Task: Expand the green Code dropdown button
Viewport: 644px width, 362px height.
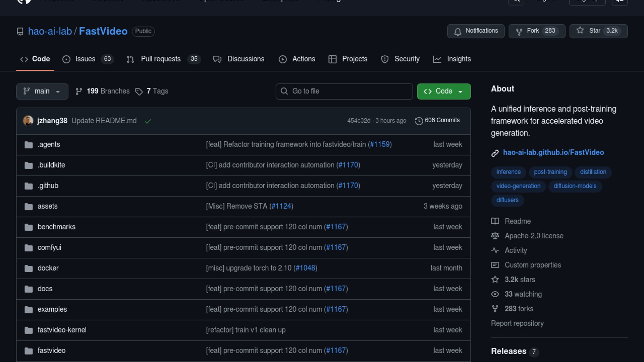Action: click(443, 91)
